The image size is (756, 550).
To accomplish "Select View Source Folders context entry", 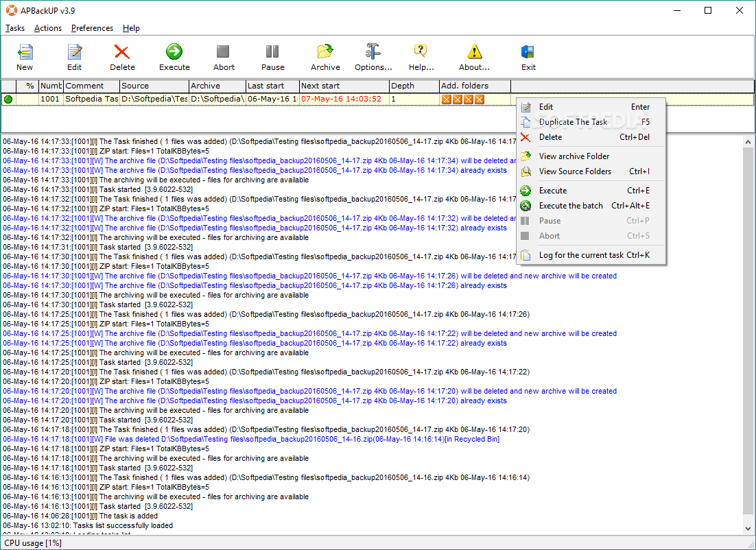I will click(591, 171).
